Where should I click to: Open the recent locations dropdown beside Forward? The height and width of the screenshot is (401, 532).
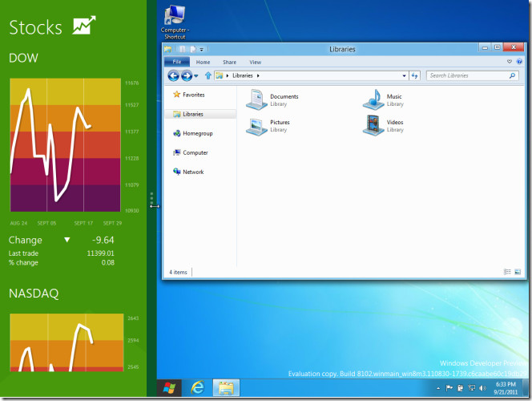tap(196, 75)
